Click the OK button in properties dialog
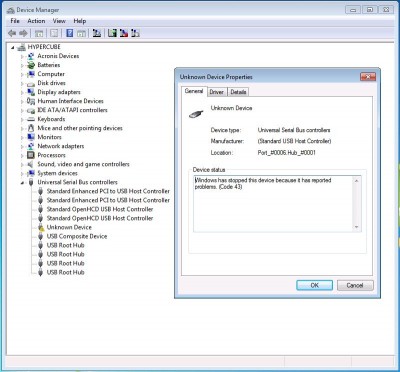The image size is (400, 372). [x=314, y=285]
